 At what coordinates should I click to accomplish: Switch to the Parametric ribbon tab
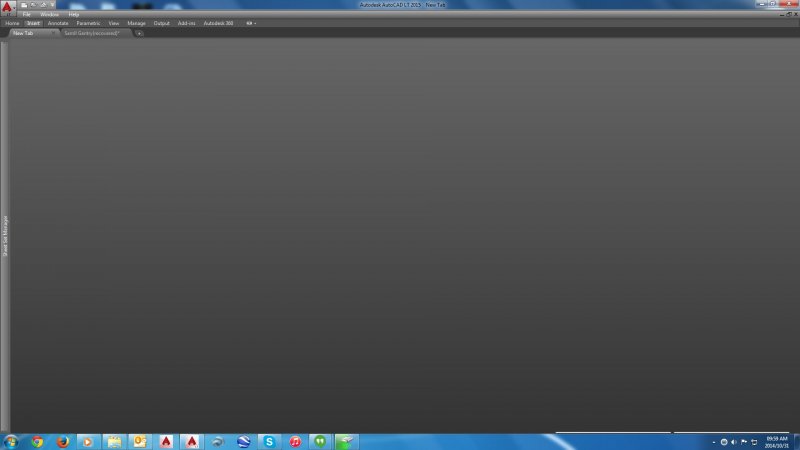click(88, 23)
